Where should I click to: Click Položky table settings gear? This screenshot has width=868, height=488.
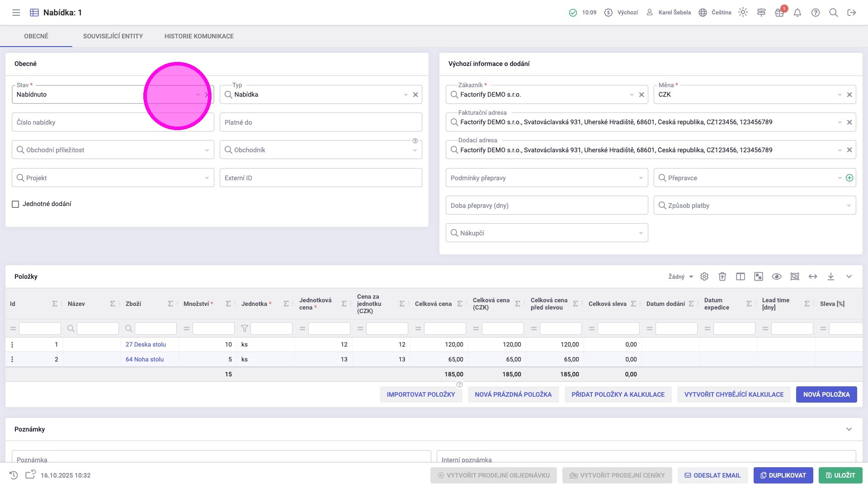(704, 277)
